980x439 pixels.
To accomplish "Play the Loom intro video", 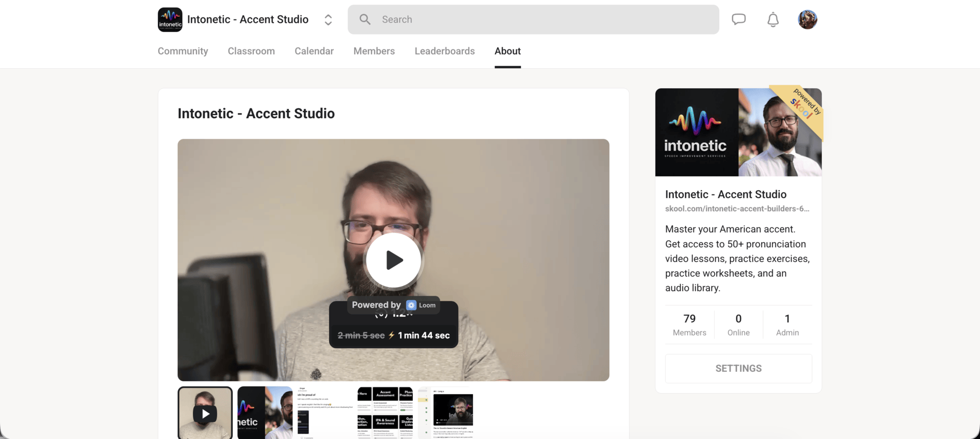I will (394, 260).
